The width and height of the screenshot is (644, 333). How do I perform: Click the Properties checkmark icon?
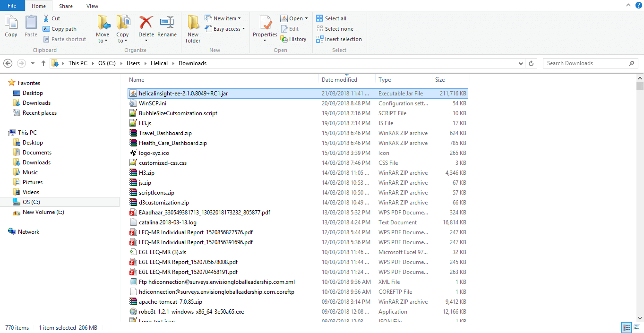click(x=265, y=22)
